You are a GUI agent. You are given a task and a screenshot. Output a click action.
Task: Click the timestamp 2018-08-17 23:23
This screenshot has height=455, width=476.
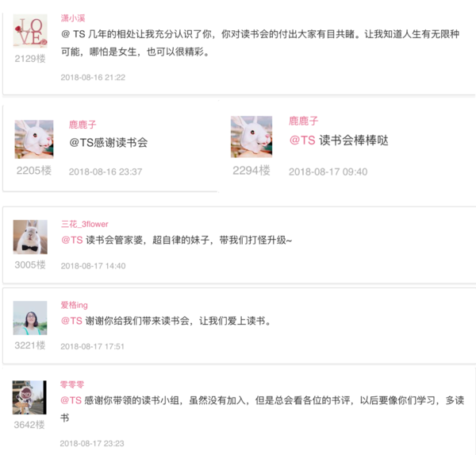pyautogui.click(x=92, y=443)
